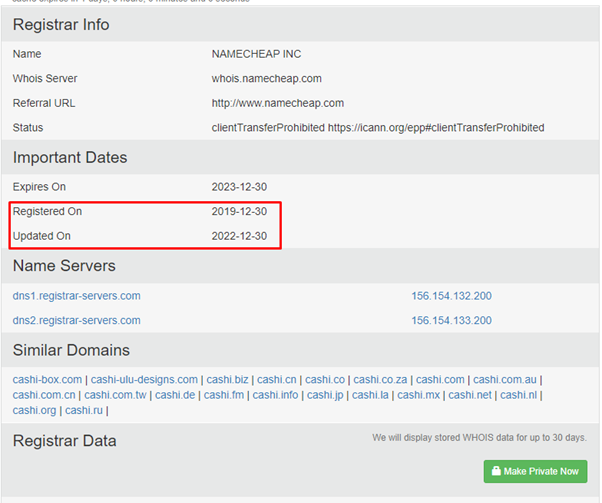Open the cashi.fm domain
This screenshot has width=602, height=503.
click(224, 395)
